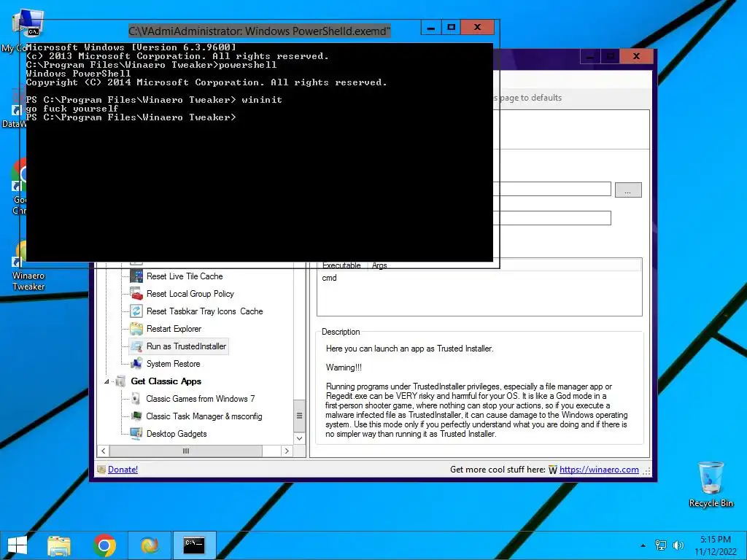Image resolution: width=747 pixels, height=560 pixels.
Task: Select Reset Live Tile Cache item
Action: (185, 276)
